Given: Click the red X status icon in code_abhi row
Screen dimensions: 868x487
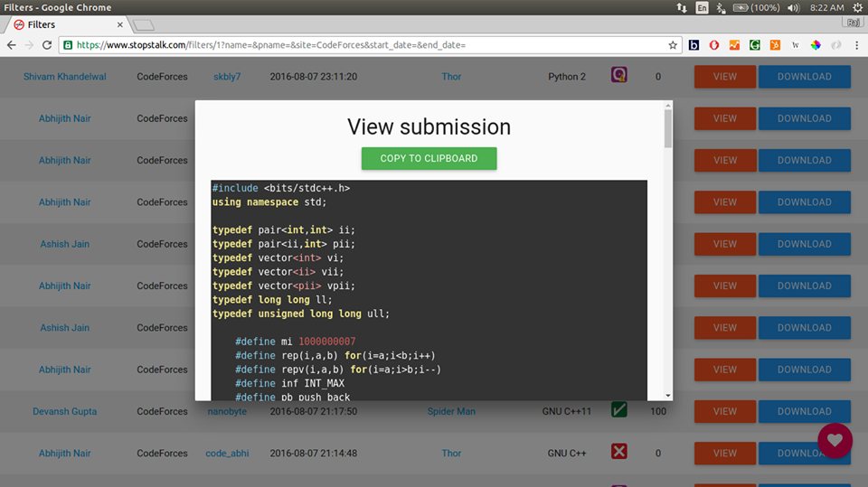Looking at the screenshot, I should (618, 451).
